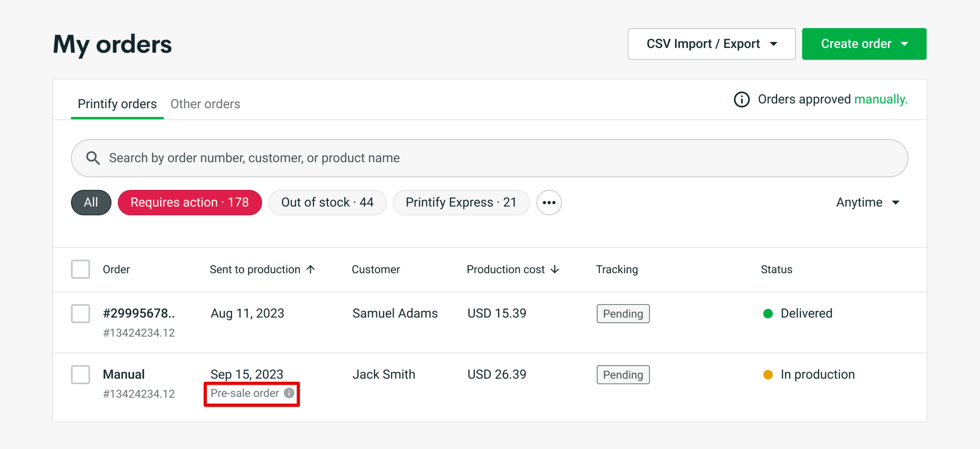Image resolution: width=980 pixels, height=449 pixels.
Task: Click the ascending sort arrow on Sent to production
Action: click(311, 269)
